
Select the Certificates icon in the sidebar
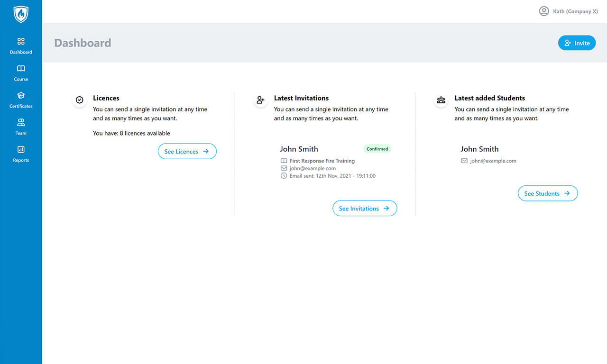pos(21,96)
